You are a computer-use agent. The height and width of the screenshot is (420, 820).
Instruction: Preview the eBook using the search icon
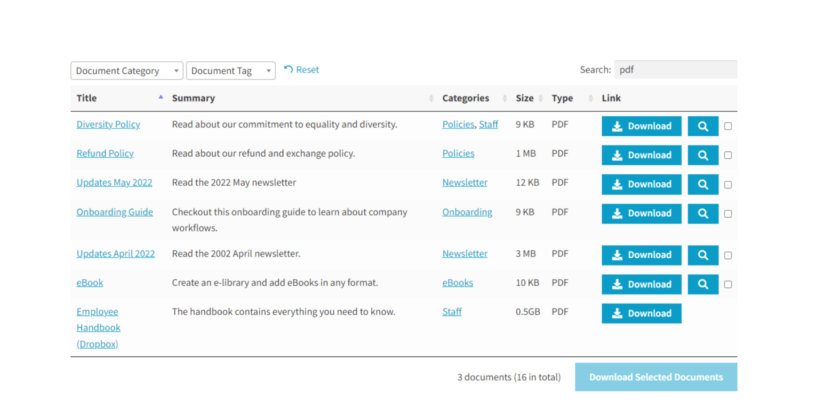click(x=703, y=284)
